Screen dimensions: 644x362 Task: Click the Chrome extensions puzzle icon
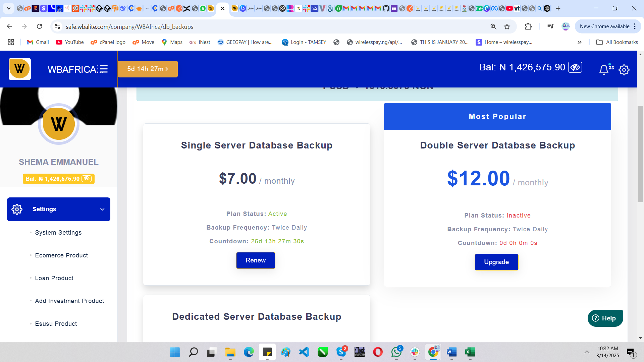[x=528, y=26]
